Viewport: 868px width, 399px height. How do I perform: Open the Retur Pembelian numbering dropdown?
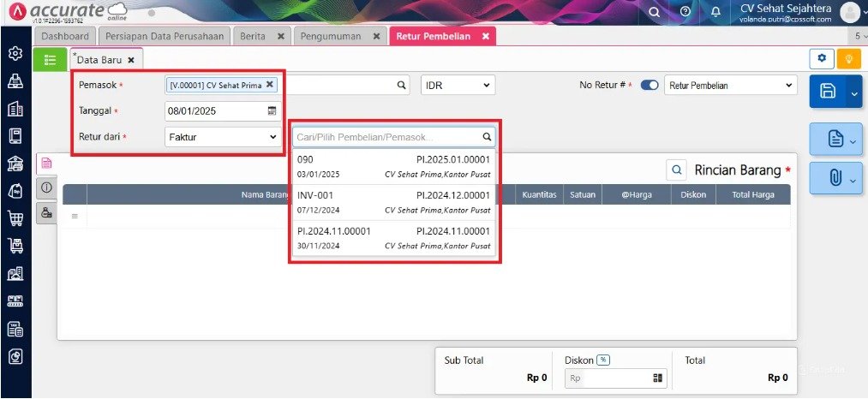(x=731, y=86)
